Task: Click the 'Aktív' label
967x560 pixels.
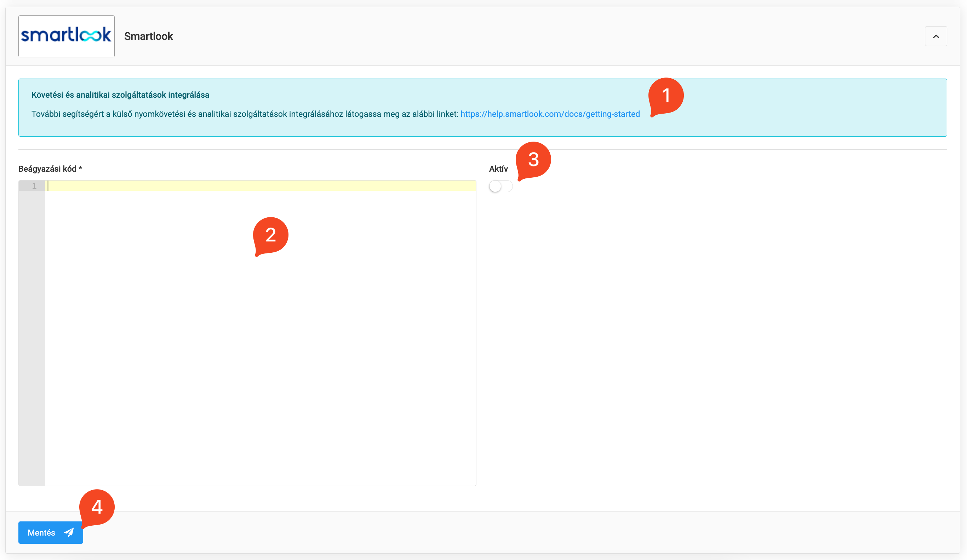Action: (x=498, y=169)
